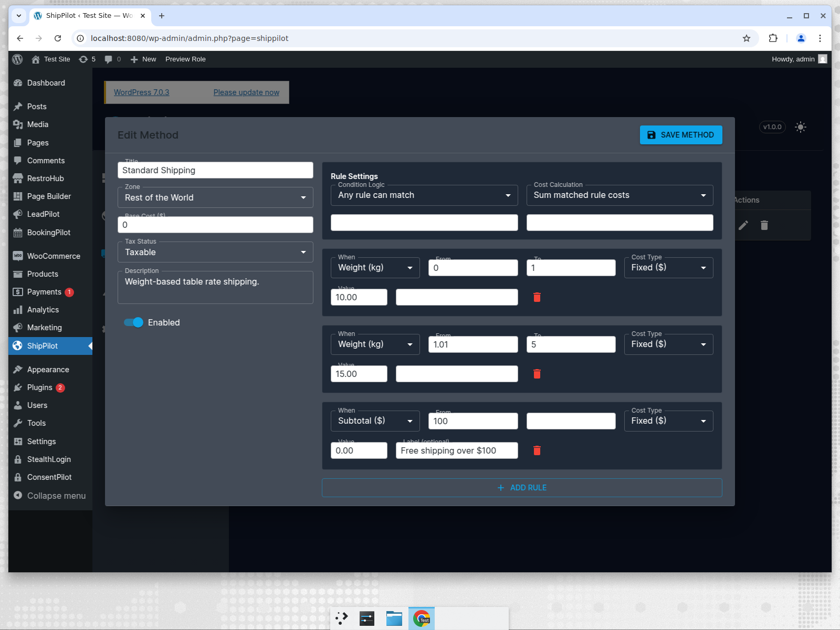Open the Condition Logic dropdown

tap(424, 195)
